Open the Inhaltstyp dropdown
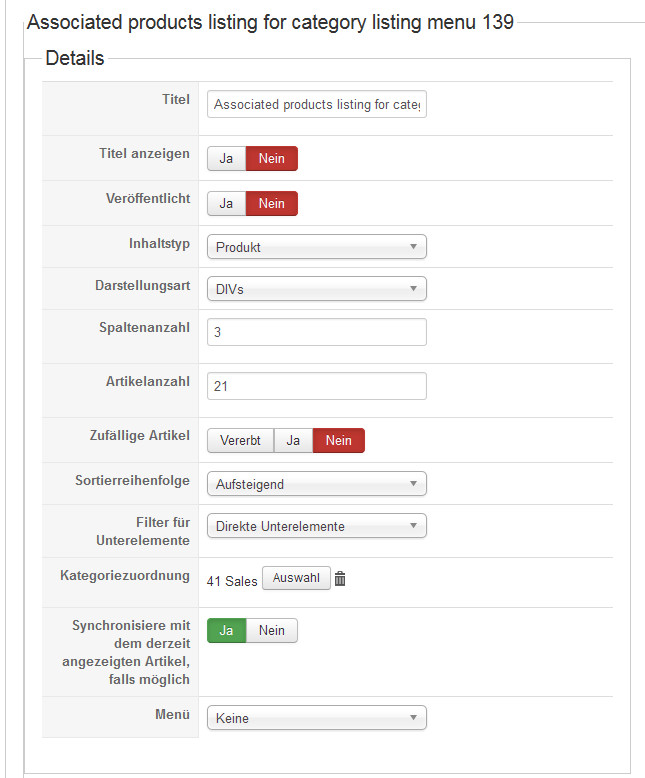The width and height of the screenshot is (645, 778). [316, 247]
